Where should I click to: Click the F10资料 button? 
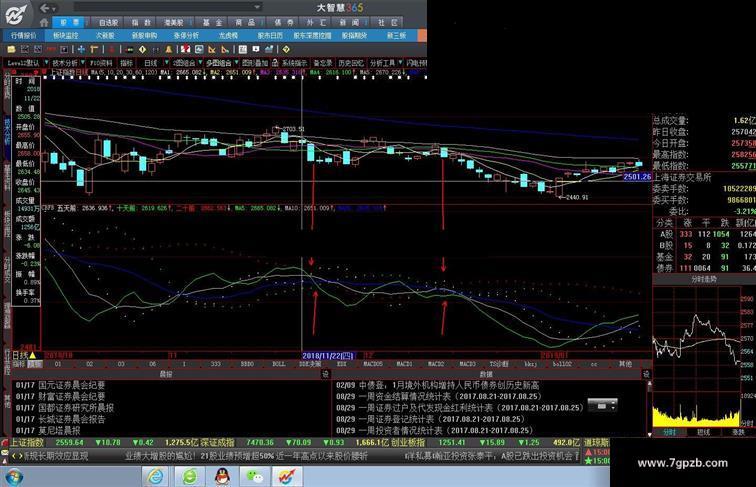tap(101, 63)
